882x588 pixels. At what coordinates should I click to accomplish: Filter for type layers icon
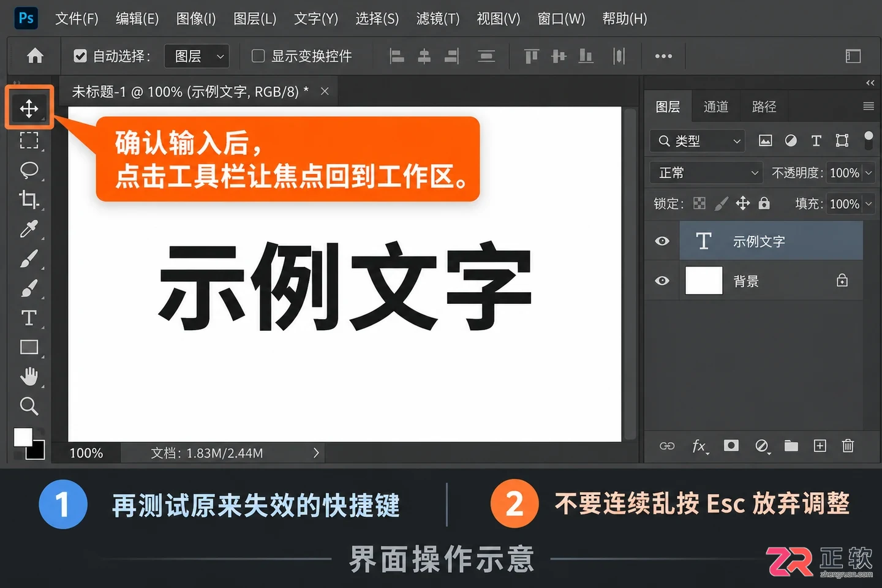tap(816, 140)
